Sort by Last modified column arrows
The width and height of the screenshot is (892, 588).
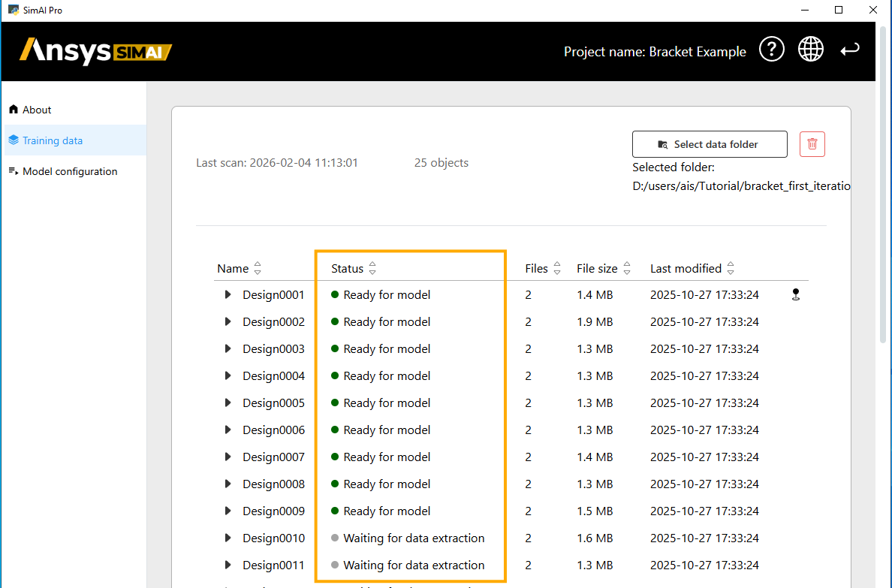click(x=731, y=268)
